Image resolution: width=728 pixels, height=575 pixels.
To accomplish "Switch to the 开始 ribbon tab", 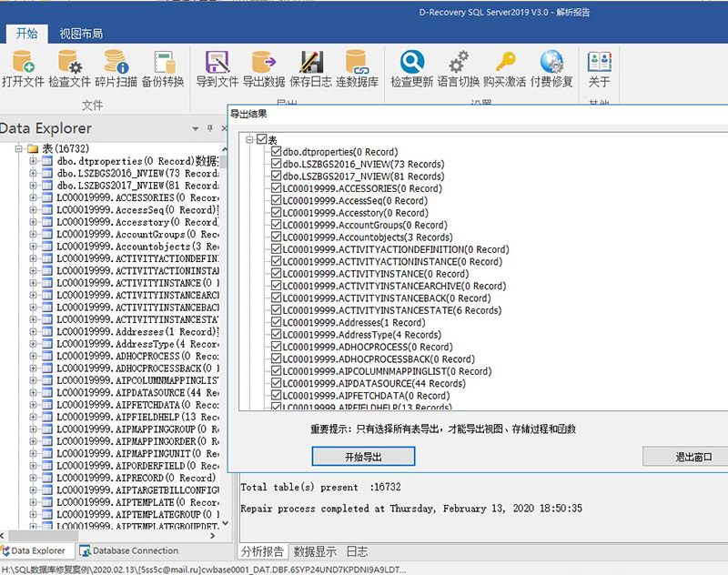I will pyautogui.click(x=27, y=34).
